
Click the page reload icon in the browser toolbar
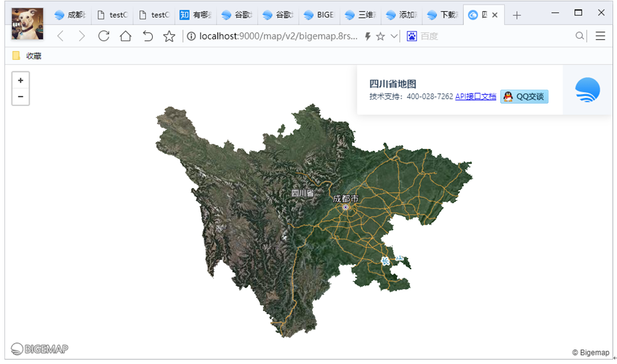click(103, 36)
